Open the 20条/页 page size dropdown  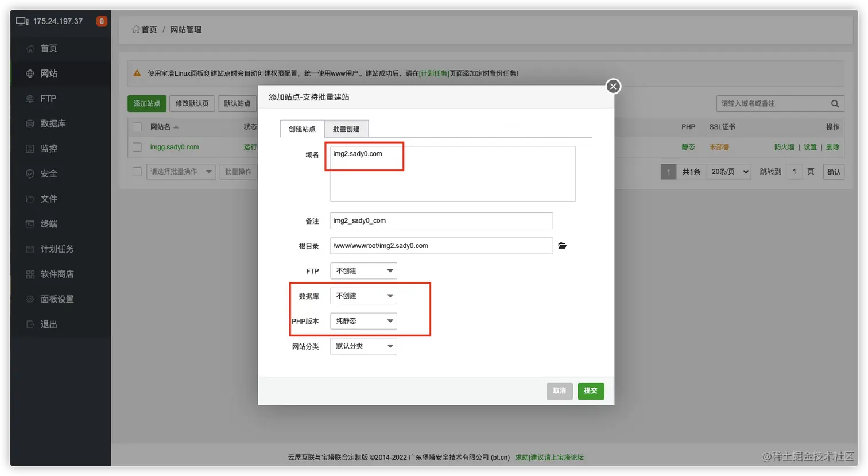tap(729, 172)
